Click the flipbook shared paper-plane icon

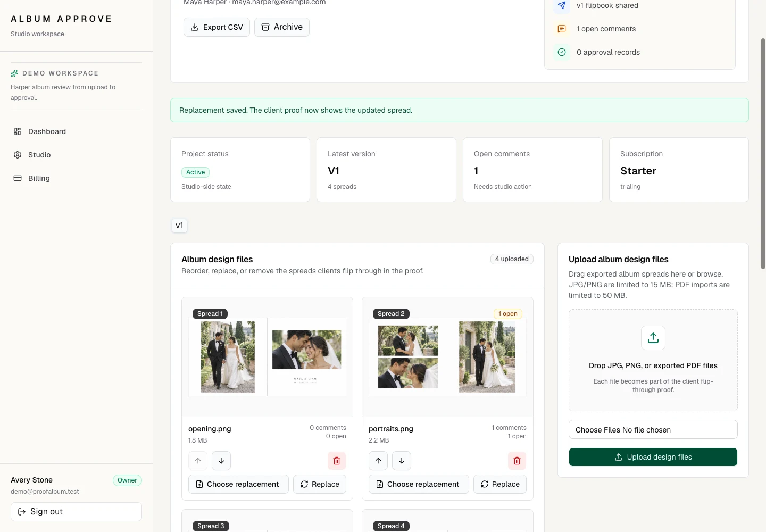tap(562, 6)
